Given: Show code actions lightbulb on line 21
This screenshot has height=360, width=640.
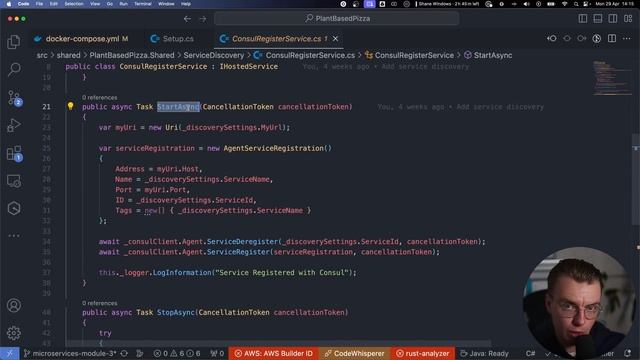Looking at the screenshot, I should [71, 106].
